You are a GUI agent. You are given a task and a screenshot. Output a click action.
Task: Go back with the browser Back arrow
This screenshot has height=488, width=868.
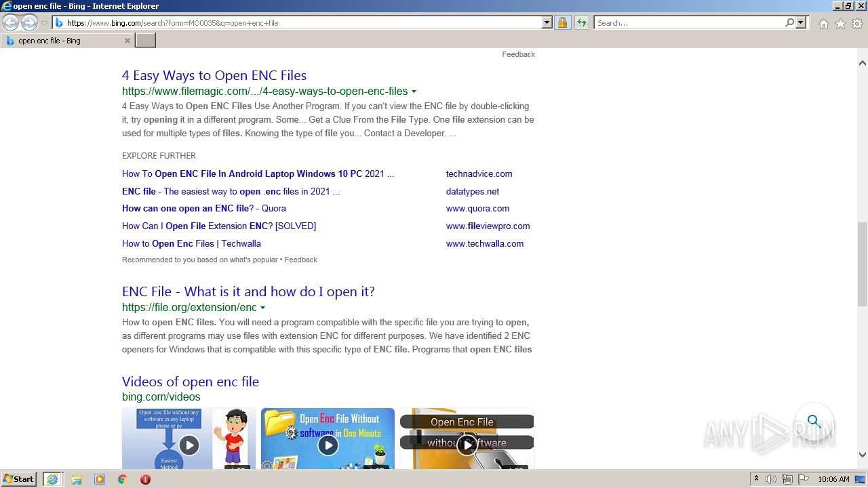pyautogui.click(x=10, y=23)
